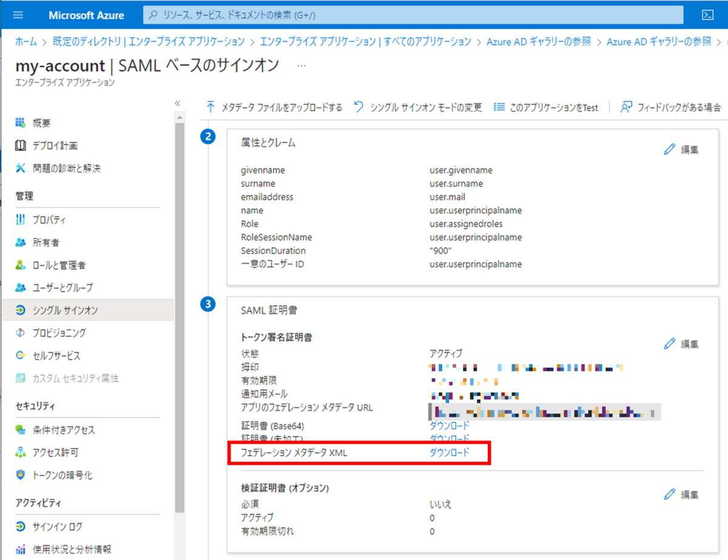Viewport: 728px width, 560px height.
Task: Click 編集 in SAML 証明書 section
Action: 682,344
